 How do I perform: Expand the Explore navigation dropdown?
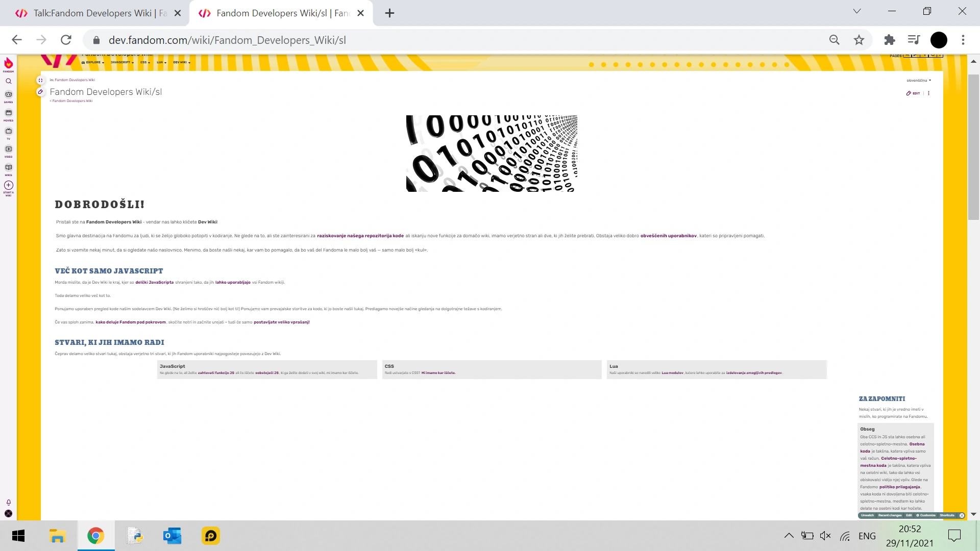pyautogui.click(x=94, y=62)
